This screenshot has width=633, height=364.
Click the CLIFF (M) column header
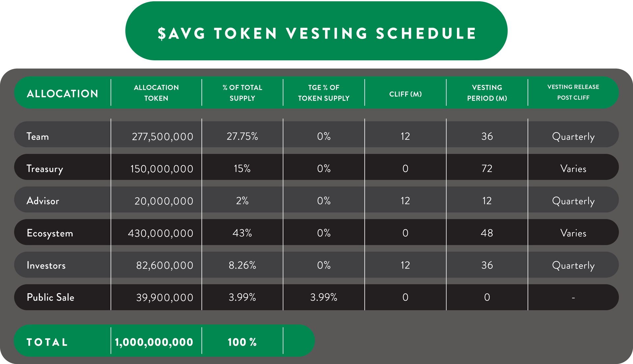pos(406,94)
